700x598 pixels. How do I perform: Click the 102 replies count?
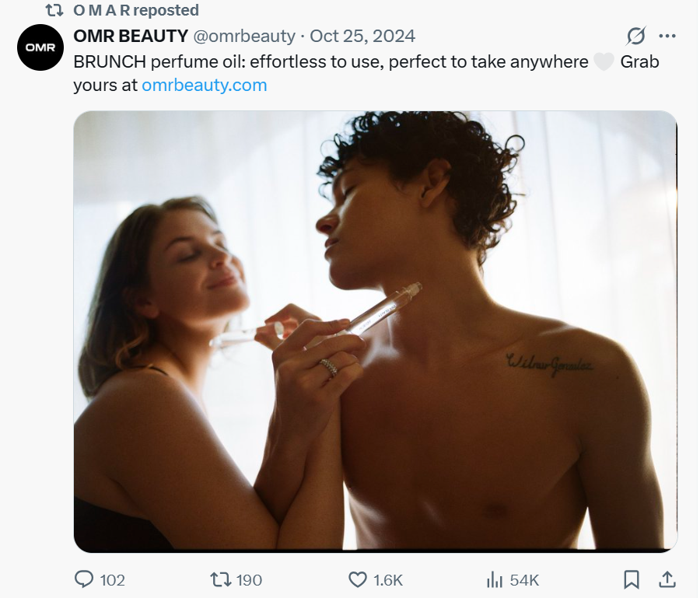(x=113, y=579)
